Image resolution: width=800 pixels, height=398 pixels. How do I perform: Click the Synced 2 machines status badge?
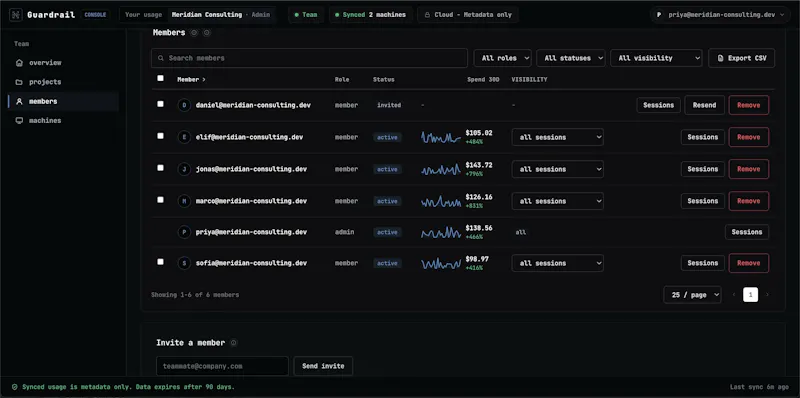[x=370, y=15]
